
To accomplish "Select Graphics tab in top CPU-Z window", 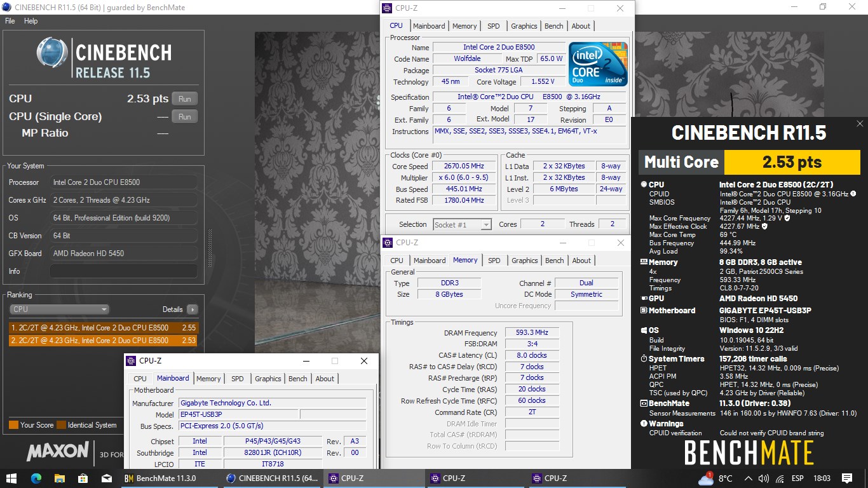I will 524,26.
